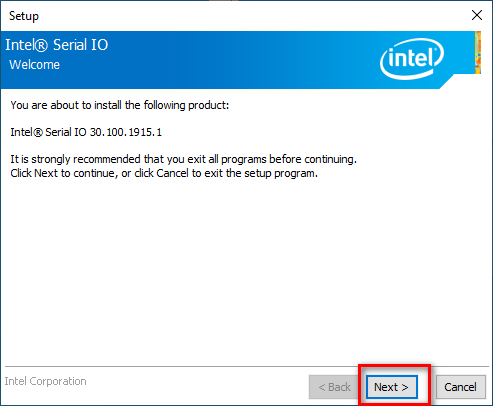The width and height of the screenshot is (493, 406).
Task: Select the Intel Serial IO header title
Action: point(57,45)
